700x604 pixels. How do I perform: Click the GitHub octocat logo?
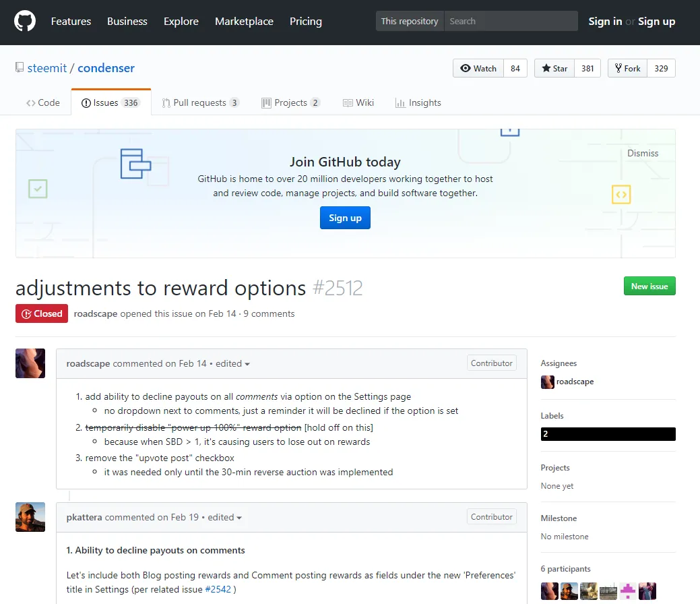pyautogui.click(x=24, y=22)
